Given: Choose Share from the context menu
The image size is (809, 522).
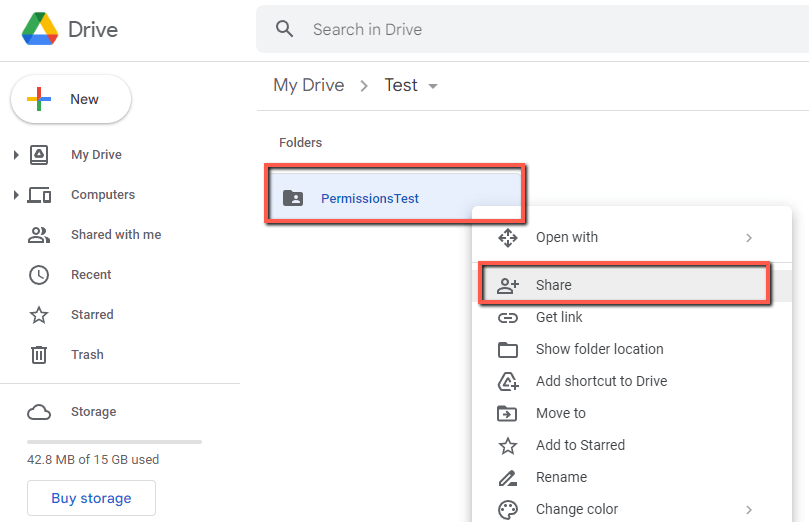Looking at the screenshot, I should click(x=553, y=285).
